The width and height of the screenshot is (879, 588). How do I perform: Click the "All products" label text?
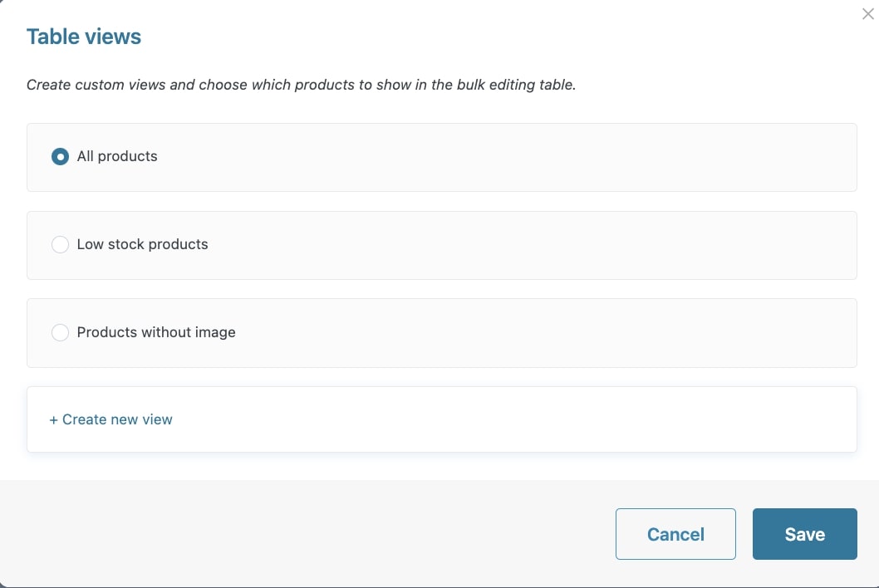pyautogui.click(x=117, y=157)
